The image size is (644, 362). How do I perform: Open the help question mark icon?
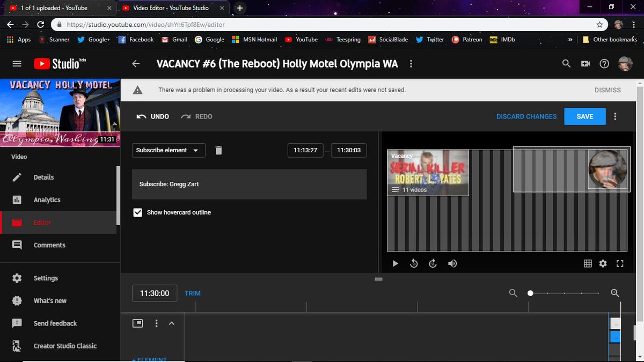click(x=604, y=63)
